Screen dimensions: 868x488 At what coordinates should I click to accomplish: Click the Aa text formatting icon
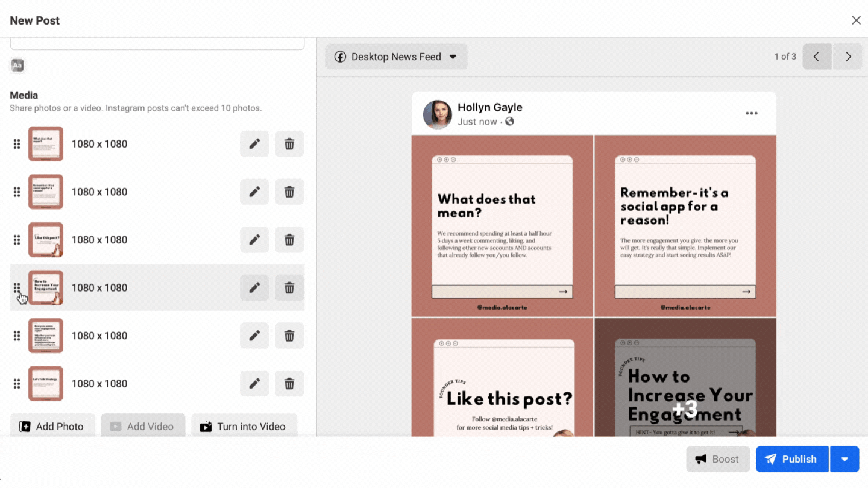point(17,66)
